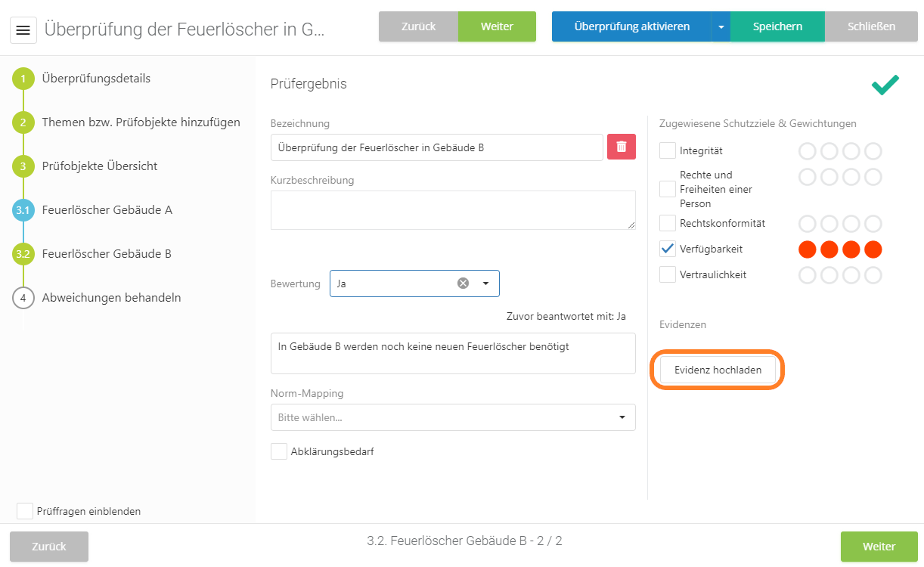This screenshot has height=567, width=924.
Task: Check the Abklärungsbedarf checkbox
Action: point(279,451)
